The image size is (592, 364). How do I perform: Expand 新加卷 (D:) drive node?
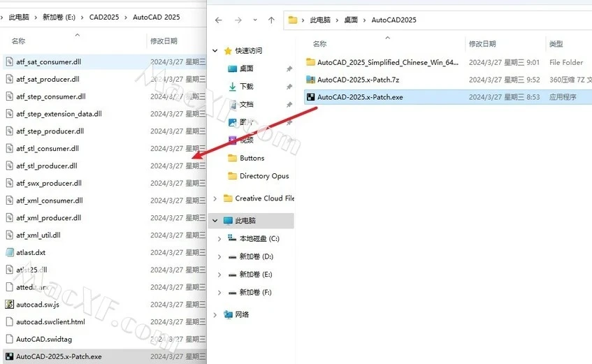(x=219, y=256)
